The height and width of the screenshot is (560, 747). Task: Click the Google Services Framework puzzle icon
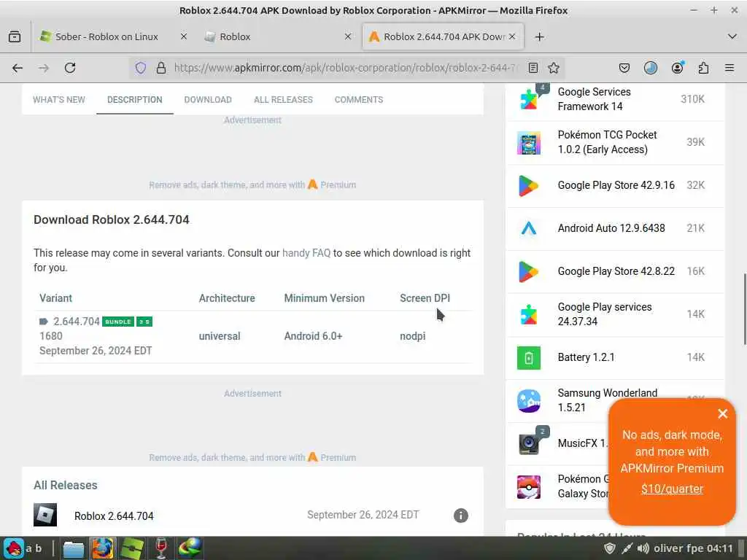pos(530,99)
